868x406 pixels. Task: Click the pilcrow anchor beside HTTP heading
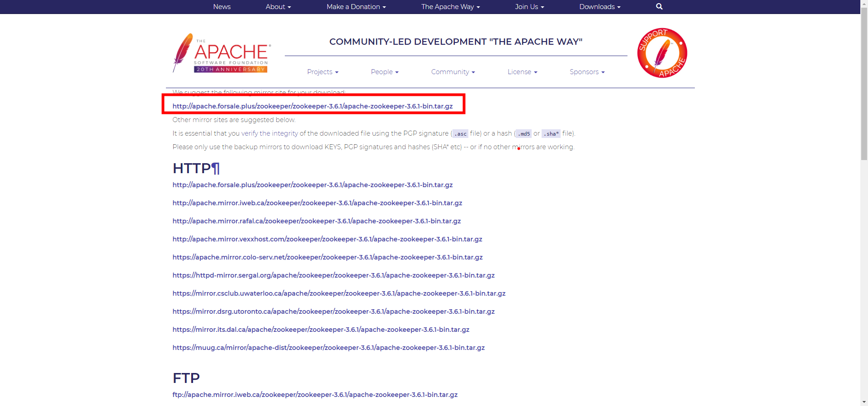tap(216, 168)
